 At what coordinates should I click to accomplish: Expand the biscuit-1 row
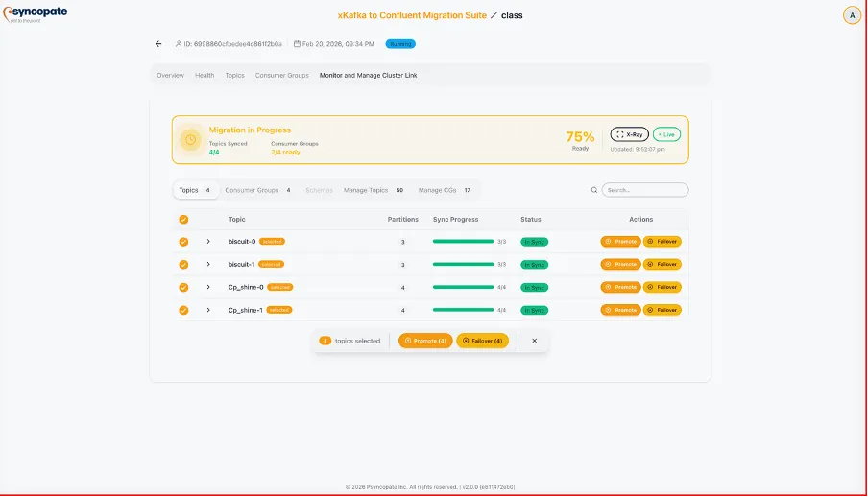pos(208,264)
